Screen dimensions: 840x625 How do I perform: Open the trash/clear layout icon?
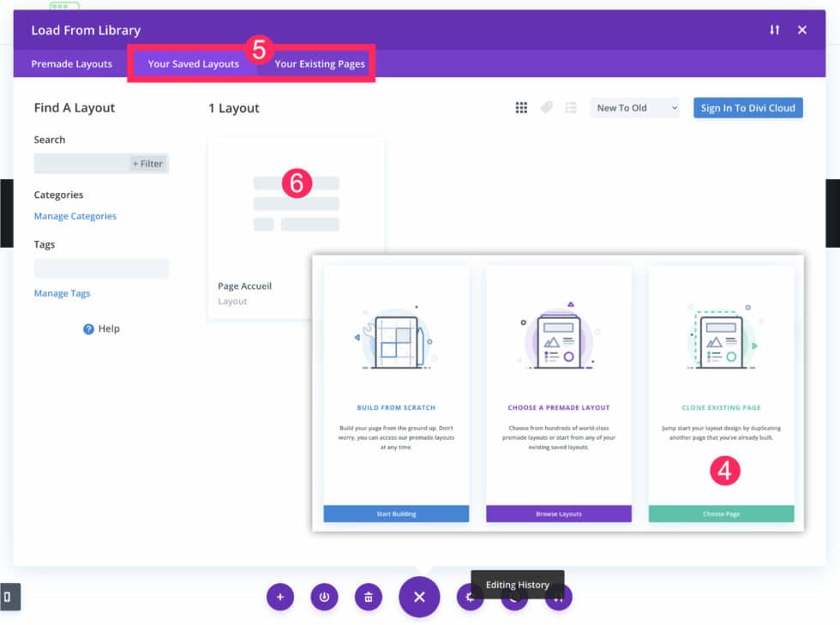pos(369,597)
